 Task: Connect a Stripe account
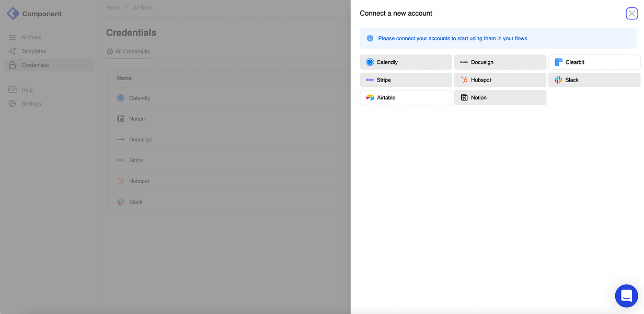pos(406,80)
